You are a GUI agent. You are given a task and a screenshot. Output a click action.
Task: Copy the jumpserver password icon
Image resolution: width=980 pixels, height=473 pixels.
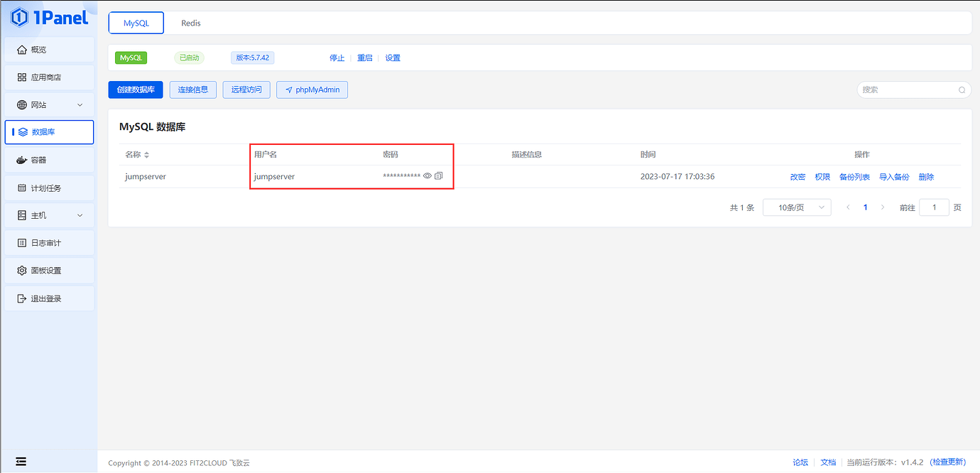[439, 176]
